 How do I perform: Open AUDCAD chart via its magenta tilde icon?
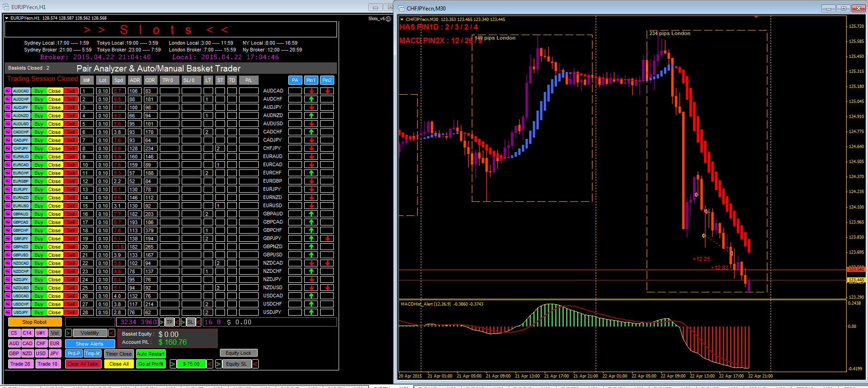(8, 91)
